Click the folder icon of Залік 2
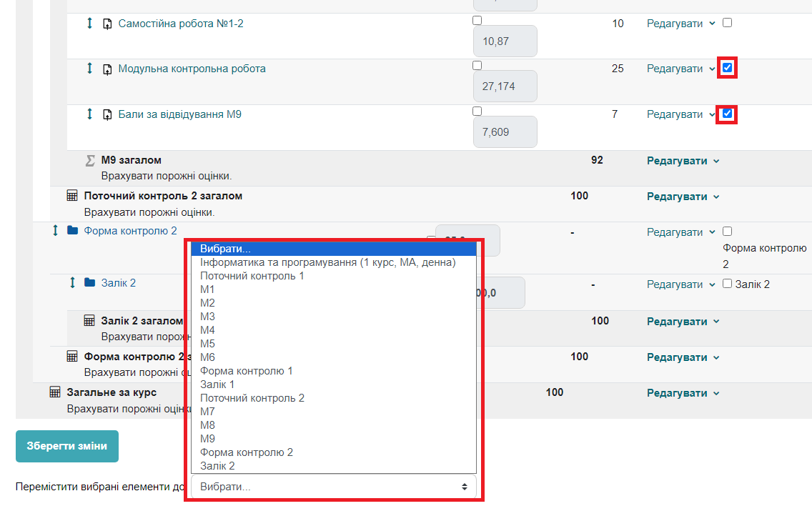This screenshot has width=812, height=506. pyautogui.click(x=89, y=283)
